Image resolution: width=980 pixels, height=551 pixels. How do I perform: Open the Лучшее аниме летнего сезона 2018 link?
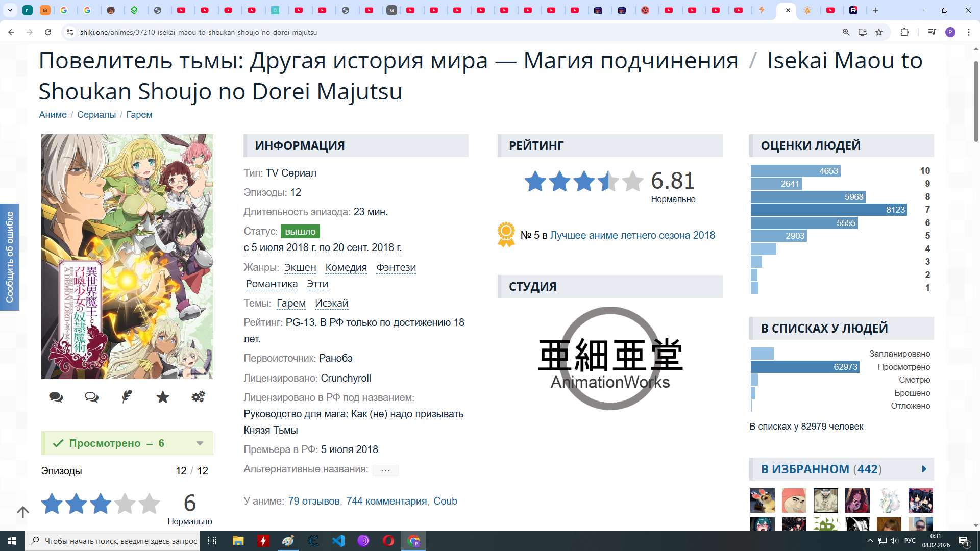(x=632, y=235)
